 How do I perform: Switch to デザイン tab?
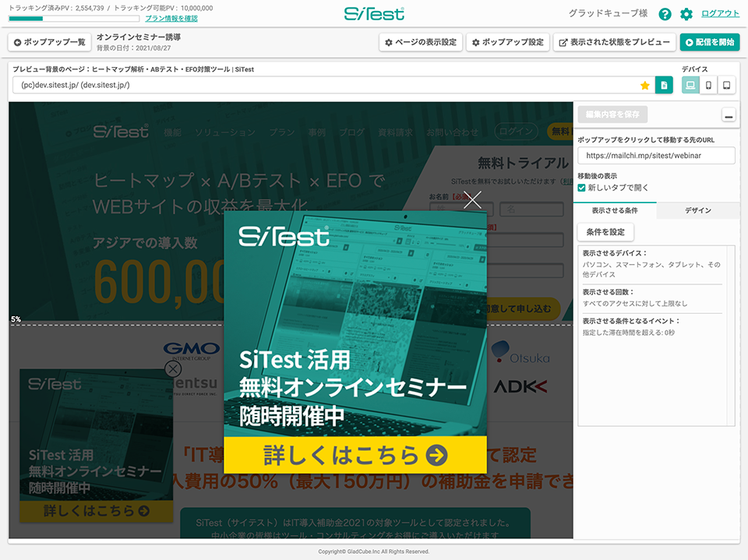(698, 210)
